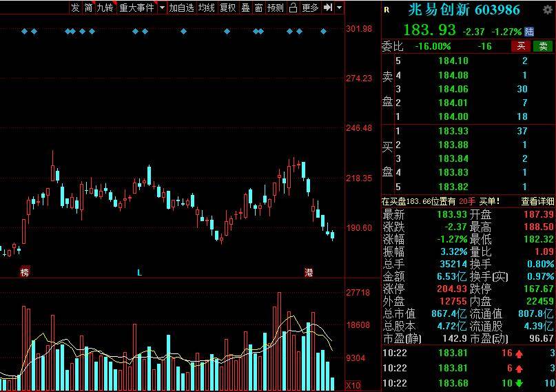Select buy level 2 price 183.88
This screenshot has height=392, width=556.
[x=453, y=145]
